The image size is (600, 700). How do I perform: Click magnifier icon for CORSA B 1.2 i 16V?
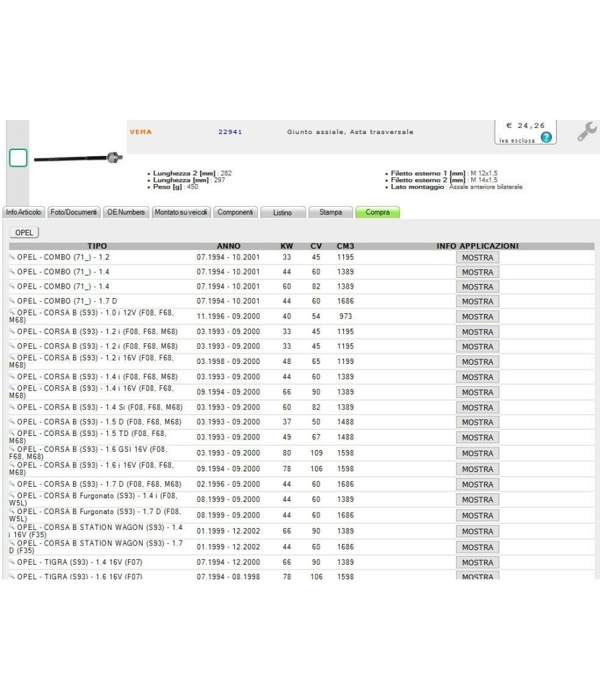click(x=12, y=357)
